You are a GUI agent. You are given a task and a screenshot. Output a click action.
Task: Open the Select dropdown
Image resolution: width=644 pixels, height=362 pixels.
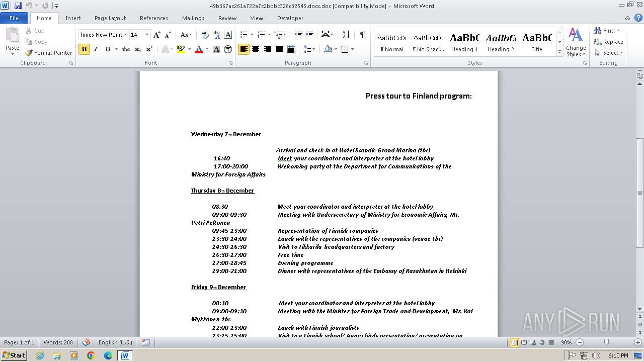[608, 53]
